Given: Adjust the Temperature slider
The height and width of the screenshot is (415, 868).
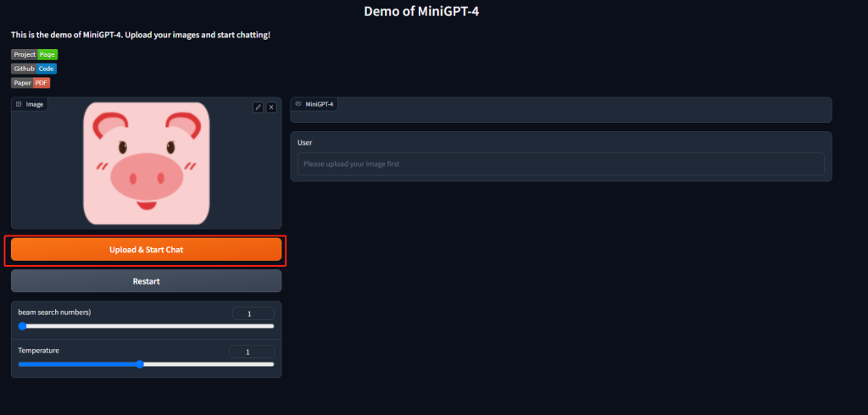Looking at the screenshot, I should pos(146,364).
